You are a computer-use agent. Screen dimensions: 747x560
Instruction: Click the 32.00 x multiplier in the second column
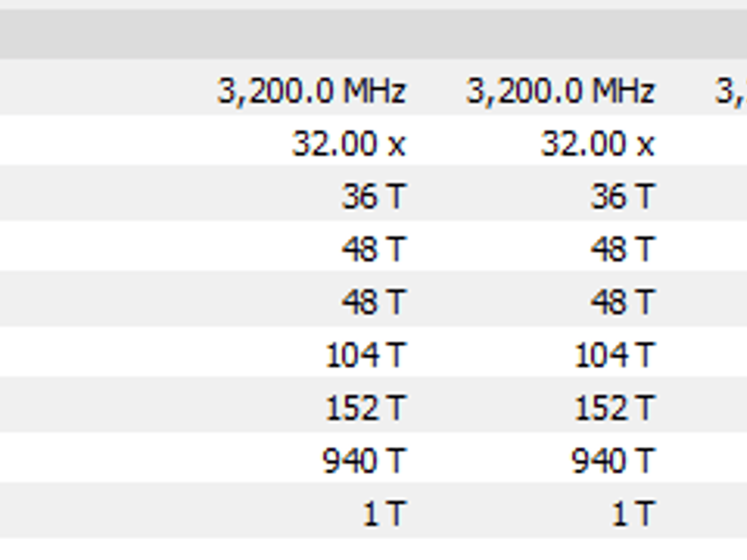598,144
